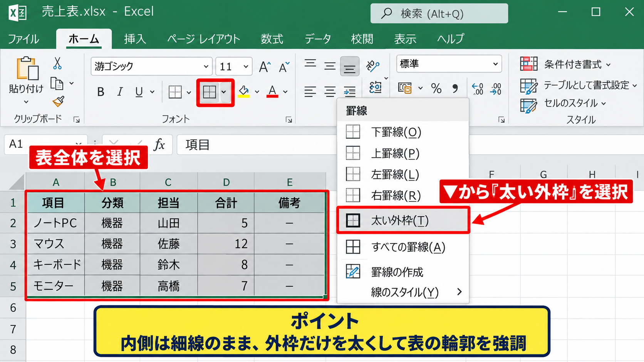Choose 下罫線(O) in border menu

pos(403,132)
